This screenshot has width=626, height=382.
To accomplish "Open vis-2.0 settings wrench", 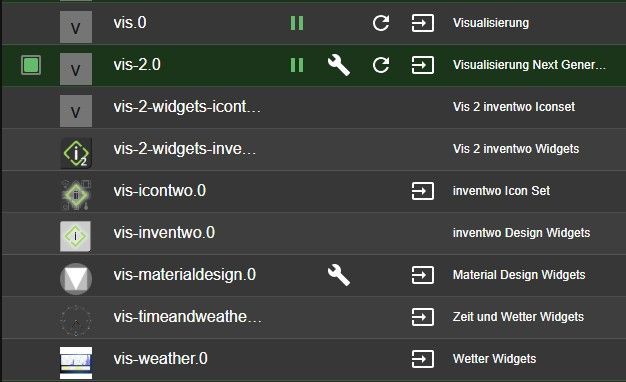I will pyautogui.click(x=339, y=65).
